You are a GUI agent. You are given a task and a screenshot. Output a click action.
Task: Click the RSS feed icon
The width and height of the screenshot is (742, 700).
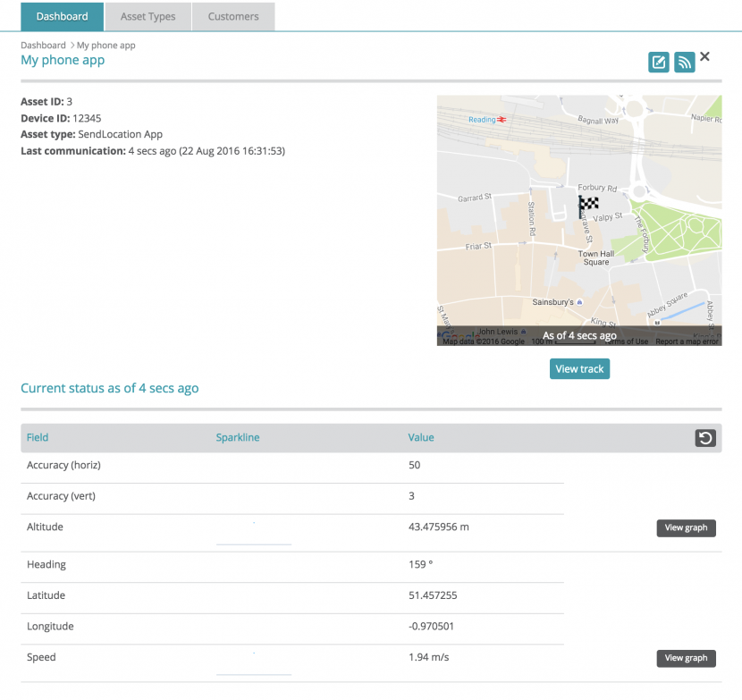pos(685,62)
